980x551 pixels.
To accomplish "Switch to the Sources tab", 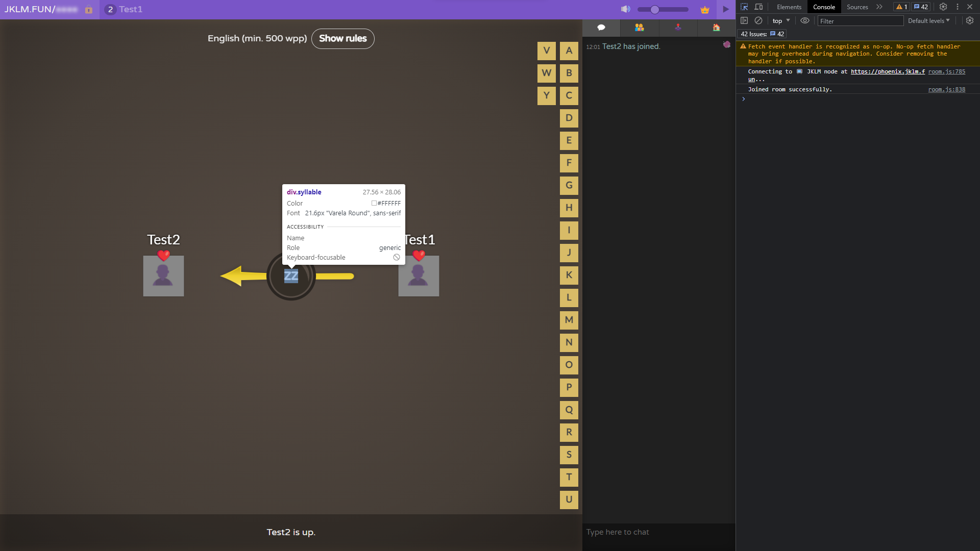I will click(x=857, y=7).
